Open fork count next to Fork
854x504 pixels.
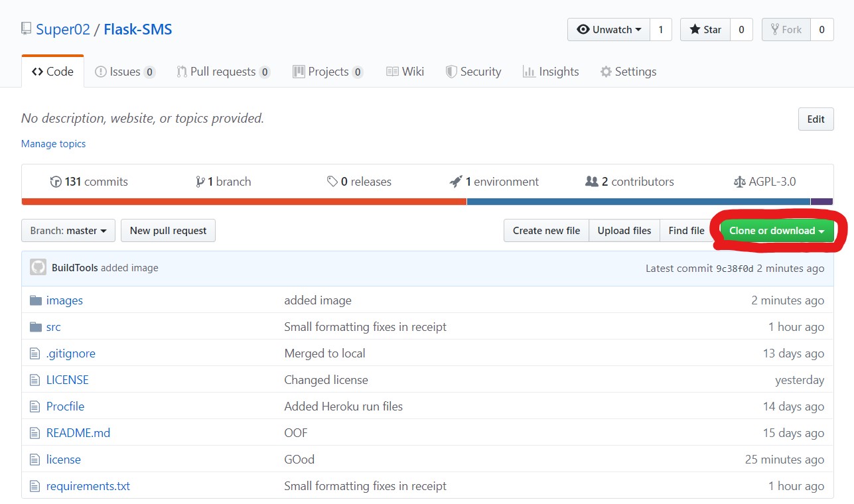tap(821, 29)
